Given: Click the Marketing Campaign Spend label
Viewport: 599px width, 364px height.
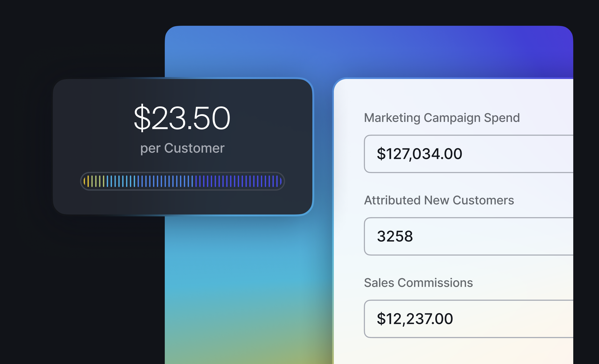Looking at the screenshot, I should click(442, 118).
